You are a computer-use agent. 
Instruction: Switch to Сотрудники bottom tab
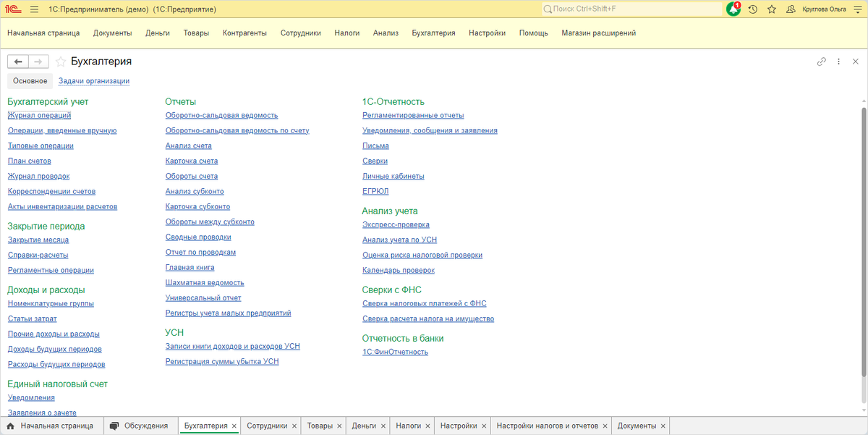click(x=267, y=426)
